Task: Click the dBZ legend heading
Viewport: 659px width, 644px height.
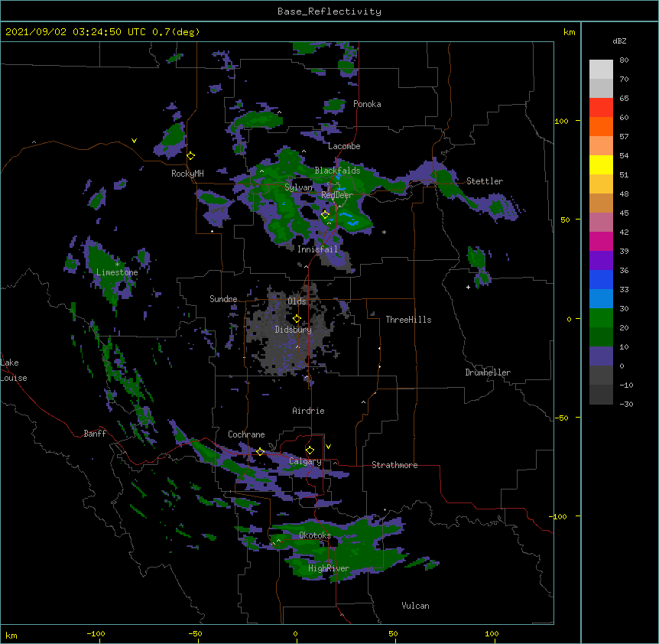Action: 619,41
